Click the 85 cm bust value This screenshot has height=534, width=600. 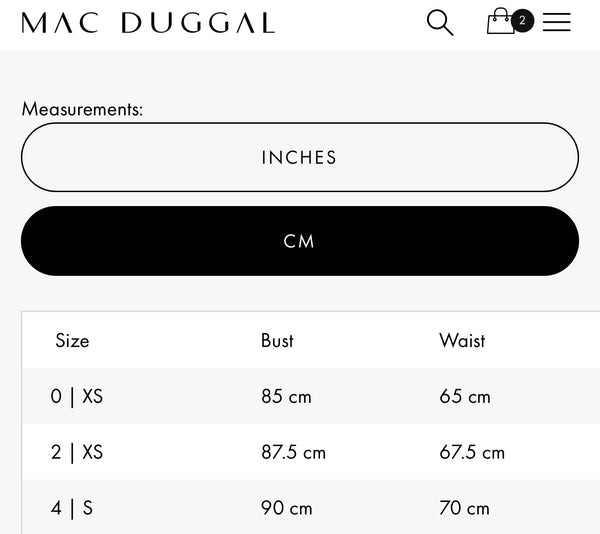(286, 396)
